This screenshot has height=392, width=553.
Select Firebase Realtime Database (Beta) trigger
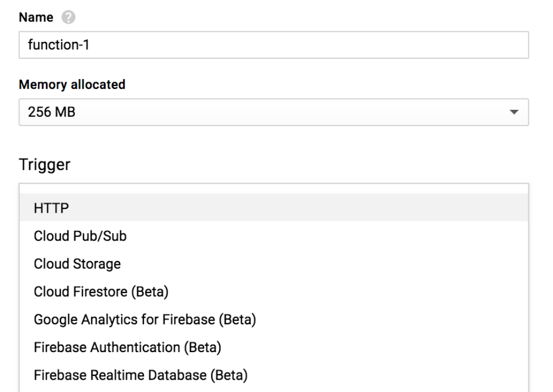[274, 375]
